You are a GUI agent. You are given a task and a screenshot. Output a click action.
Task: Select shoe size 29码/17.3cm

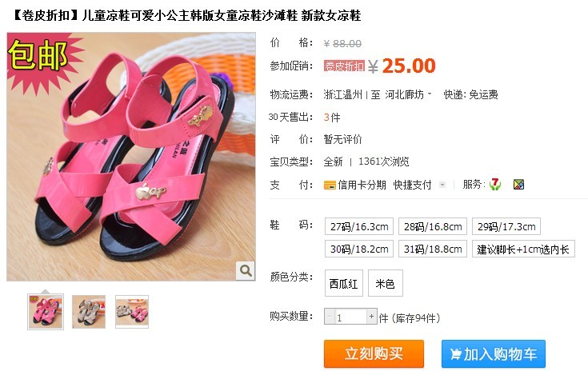[506, 226]
